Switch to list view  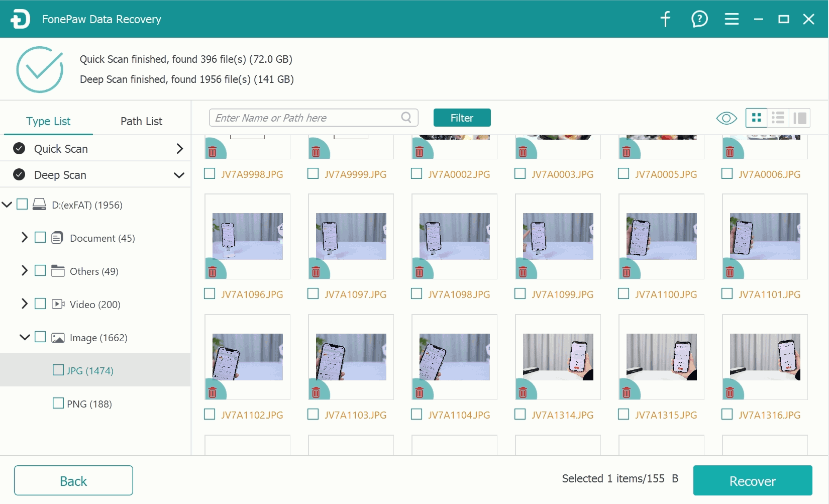[778, 118]
